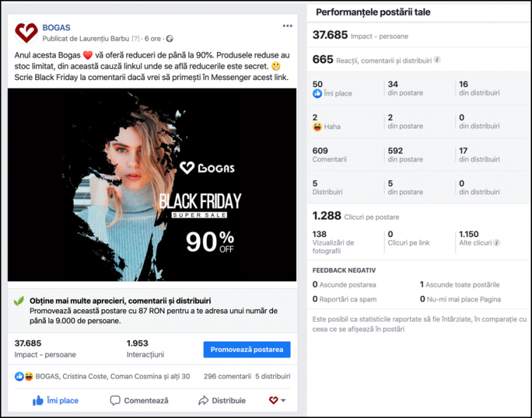The width and height of the screenshot is (532, 418).
Task: Click the globe public audience icon
Action: coord(170,39)
